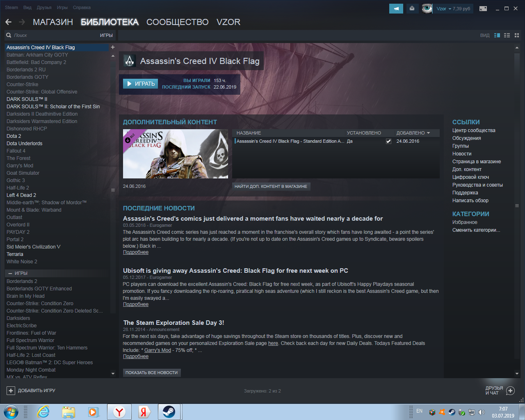Image resolution: width=525 pixels, height=420 pixels.
Task: Select DARK SOULS II Scholar of First Sin
Action: (x=53, y=107)
